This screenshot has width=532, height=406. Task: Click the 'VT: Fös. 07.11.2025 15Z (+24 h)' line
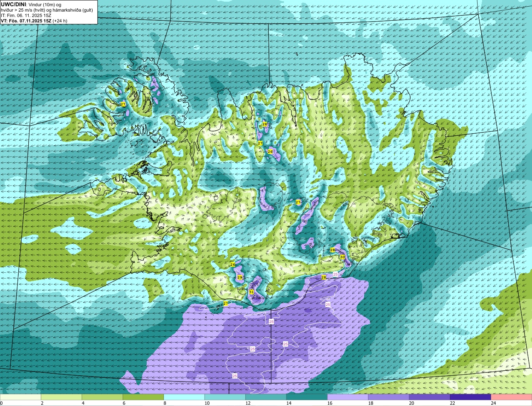(x=34, y=21)
